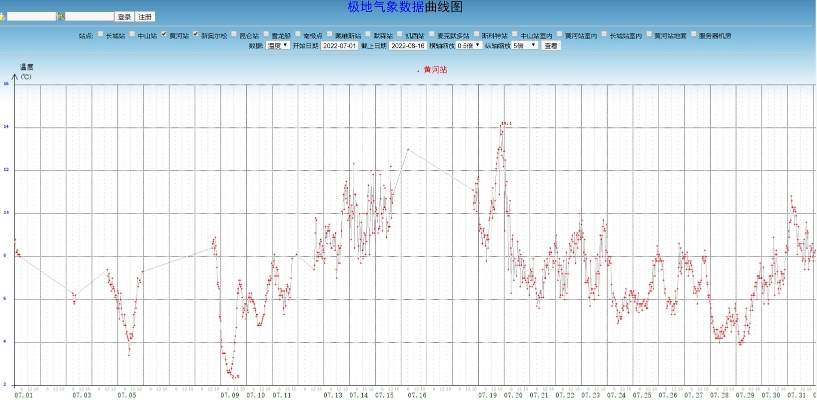Tick the 服务器机房 checkbox
Screen dimensions: 817x400
pos(693,35)
